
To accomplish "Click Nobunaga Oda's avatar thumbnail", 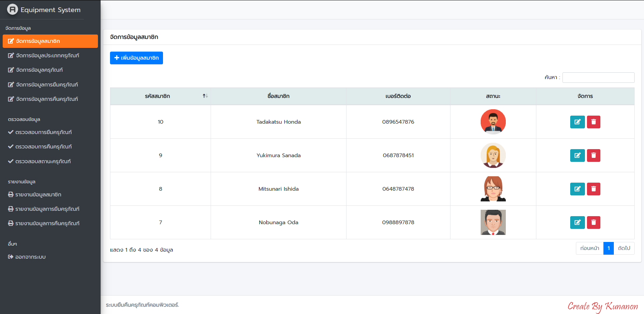I will click(x=493, y=223).
